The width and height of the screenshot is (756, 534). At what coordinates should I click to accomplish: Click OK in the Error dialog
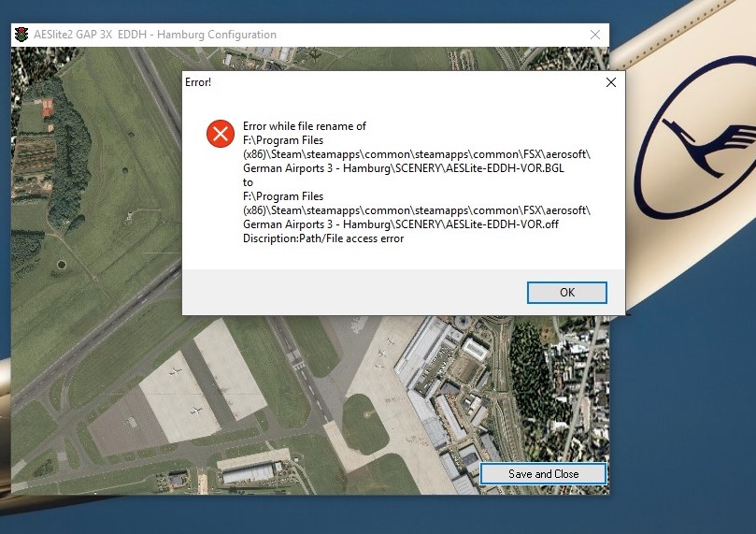(566, 293)
